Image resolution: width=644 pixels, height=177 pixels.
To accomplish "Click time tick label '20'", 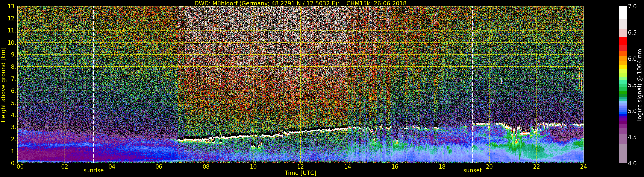I will pyautogui.click(x=489, y=166).
